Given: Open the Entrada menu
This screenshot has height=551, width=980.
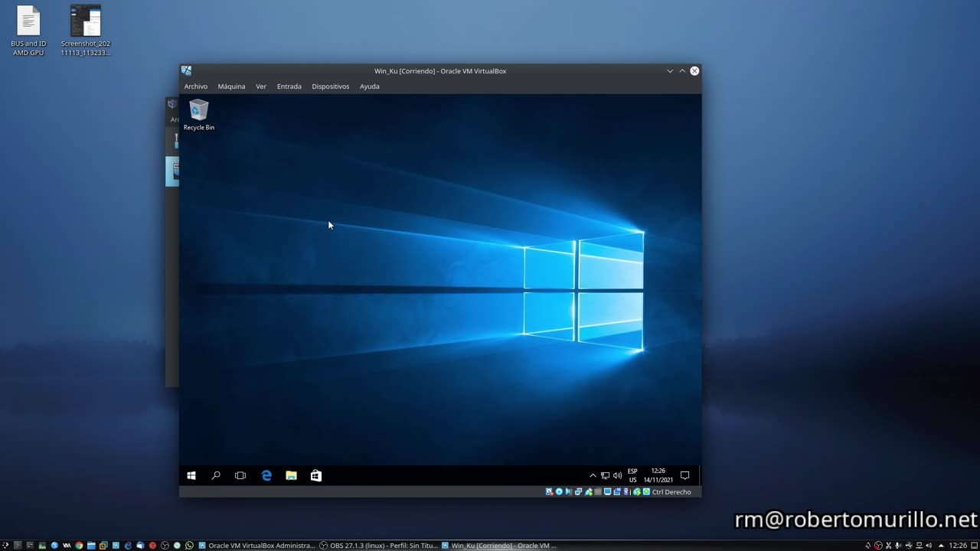Looking at the screenshot, I should (x=289, y=86).
